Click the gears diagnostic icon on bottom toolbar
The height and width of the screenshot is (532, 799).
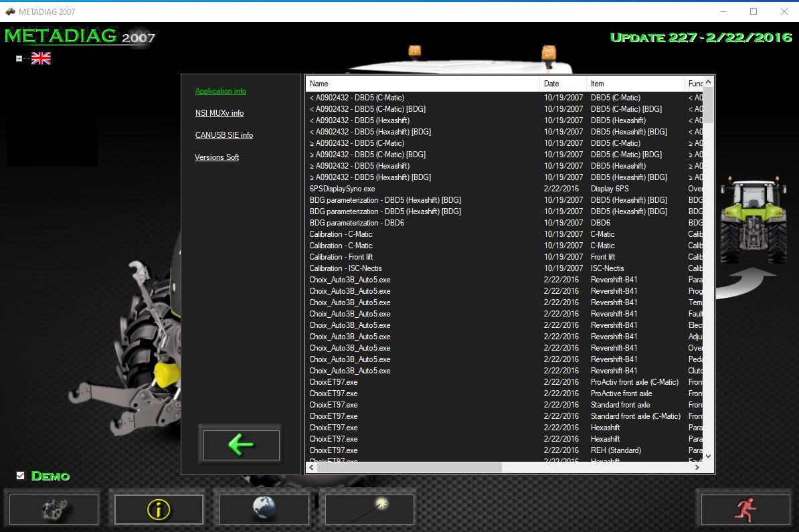(53, 509)
